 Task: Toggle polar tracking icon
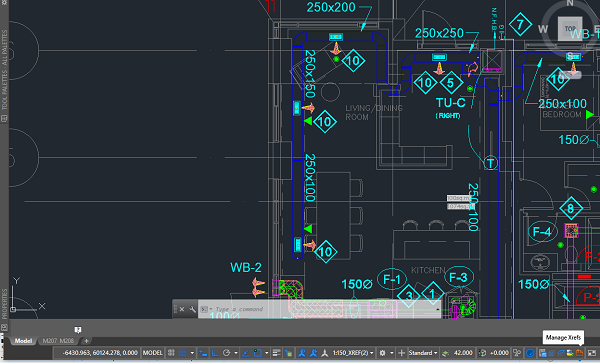[227, 353]
